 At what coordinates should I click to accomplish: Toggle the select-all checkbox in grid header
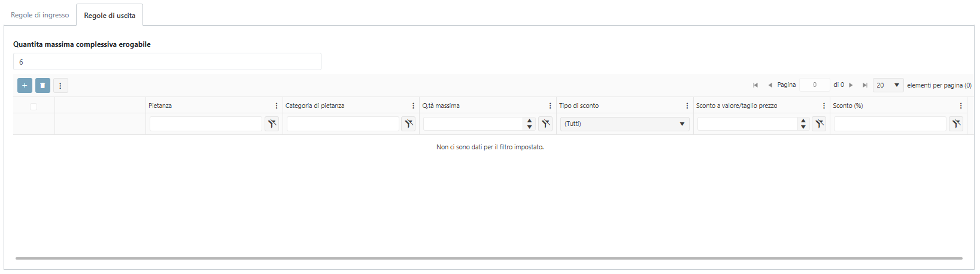point(34,106)
